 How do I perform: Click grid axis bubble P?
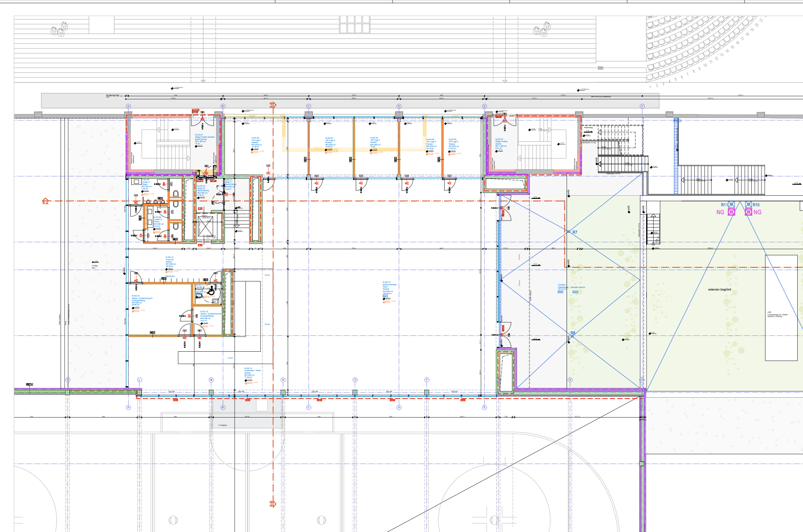pos(426,380)
